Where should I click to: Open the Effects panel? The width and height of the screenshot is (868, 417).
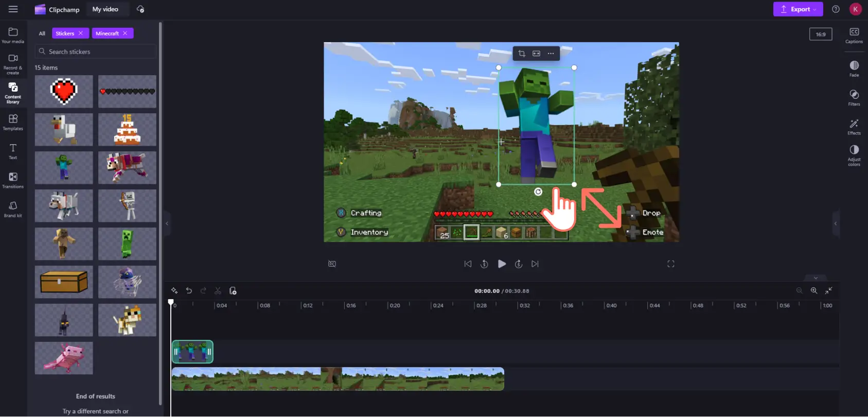(x=854, y=127)
